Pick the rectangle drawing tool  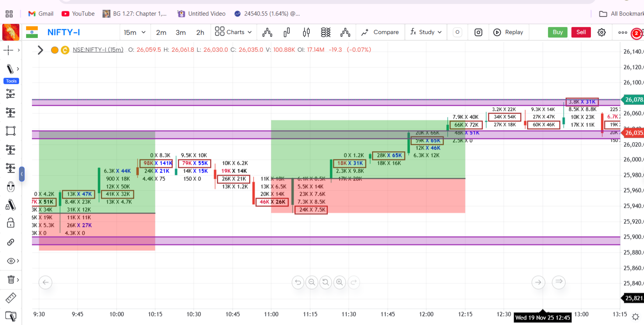point(11,131)
